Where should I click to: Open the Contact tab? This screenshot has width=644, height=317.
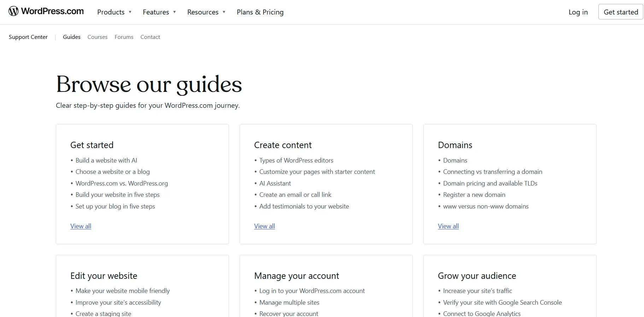150,37
